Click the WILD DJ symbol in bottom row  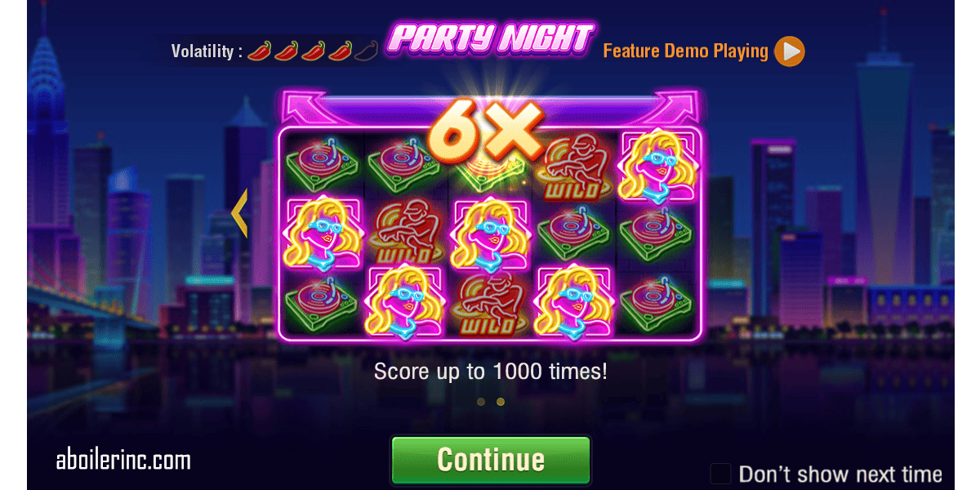pyautogui.click(x=491, y=303)
